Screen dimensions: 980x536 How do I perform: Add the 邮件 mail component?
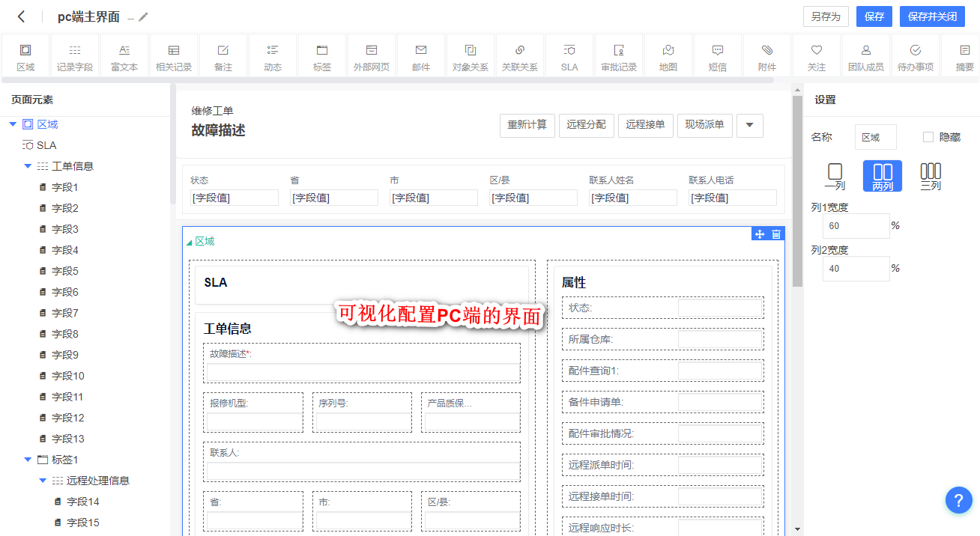click(421, 57)
